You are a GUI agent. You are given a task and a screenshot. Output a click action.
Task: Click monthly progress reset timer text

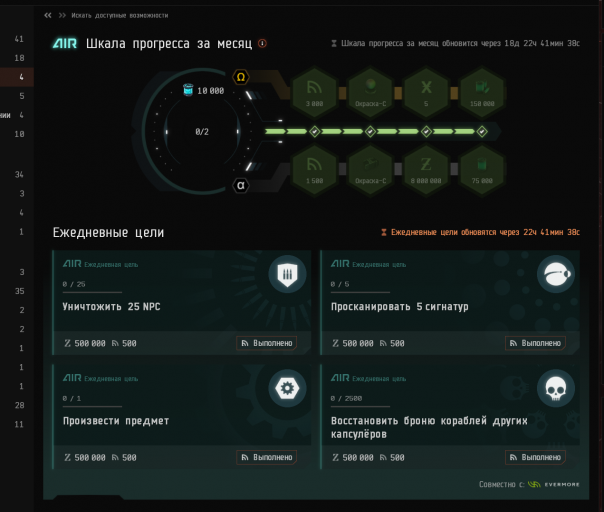coord(460,43)
